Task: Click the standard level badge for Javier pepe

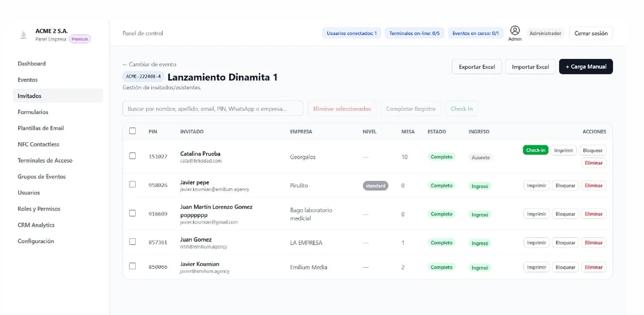Action: (376, 186)
